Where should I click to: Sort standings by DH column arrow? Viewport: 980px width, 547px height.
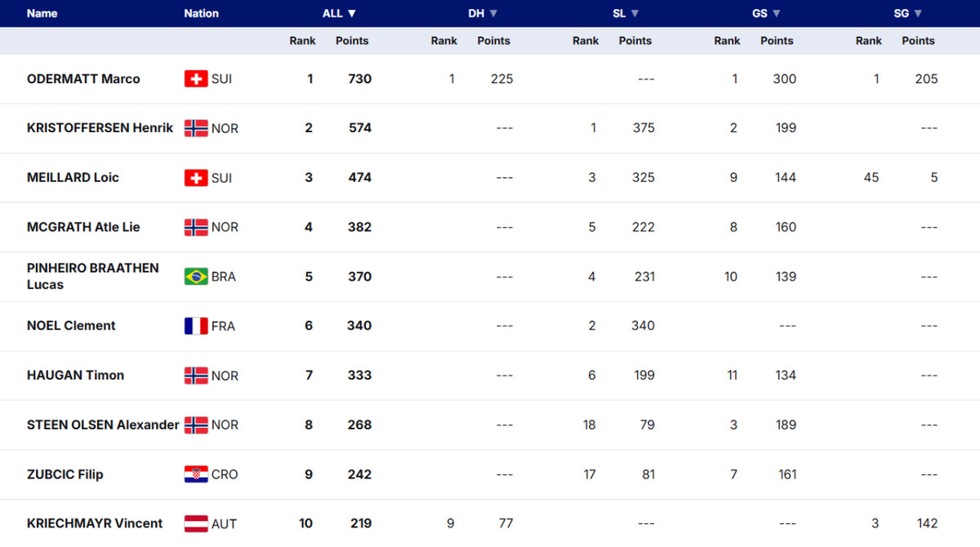point(493,14)
